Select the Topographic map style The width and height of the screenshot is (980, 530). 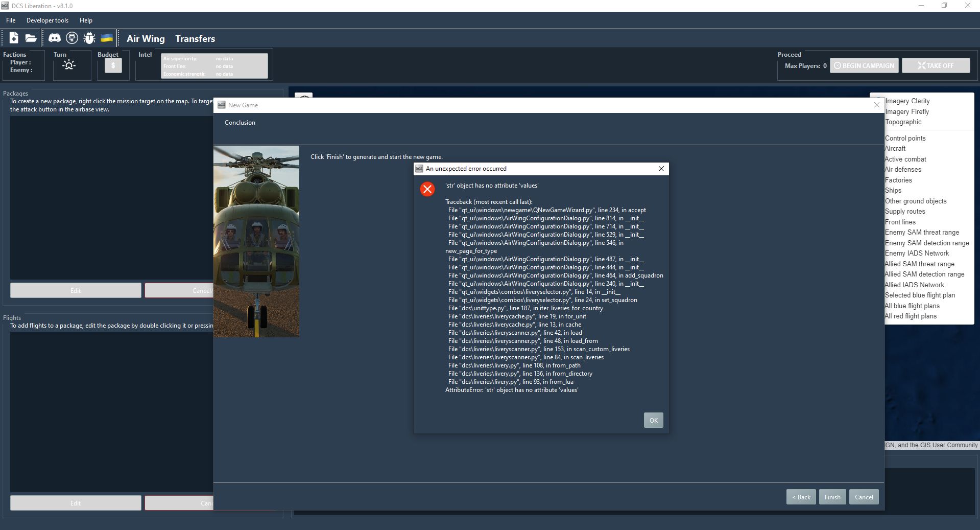(903, 122)
